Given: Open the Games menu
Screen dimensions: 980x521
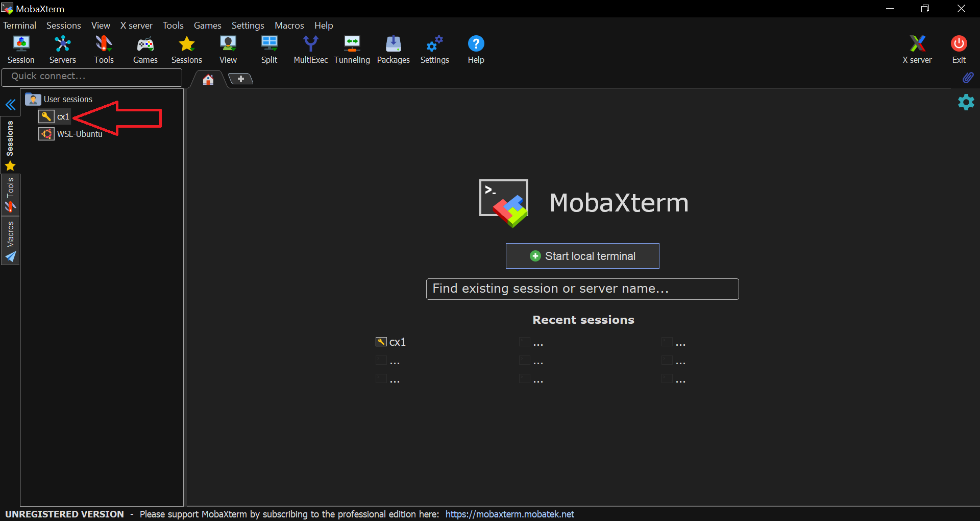Looking at the screenshot, I should pyautogui.click(x=208, y=26).
